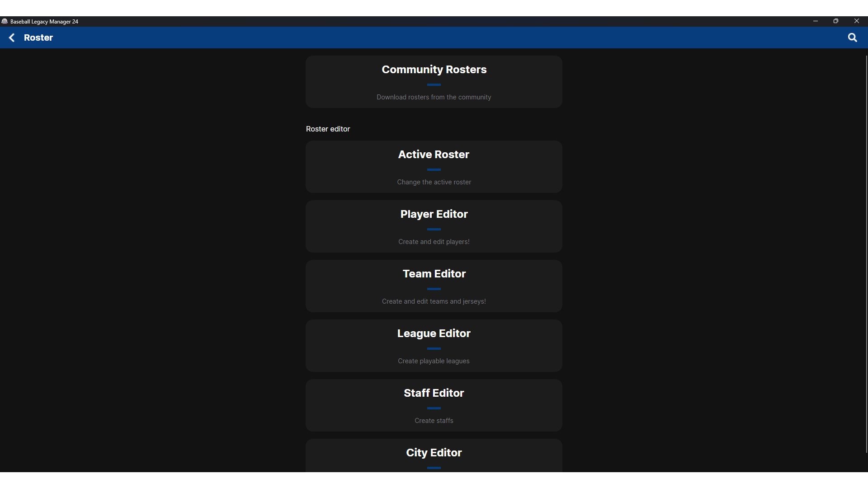Screen dimensions: 868x488
Task: Go back using the arrow icon
Action: 12,38
